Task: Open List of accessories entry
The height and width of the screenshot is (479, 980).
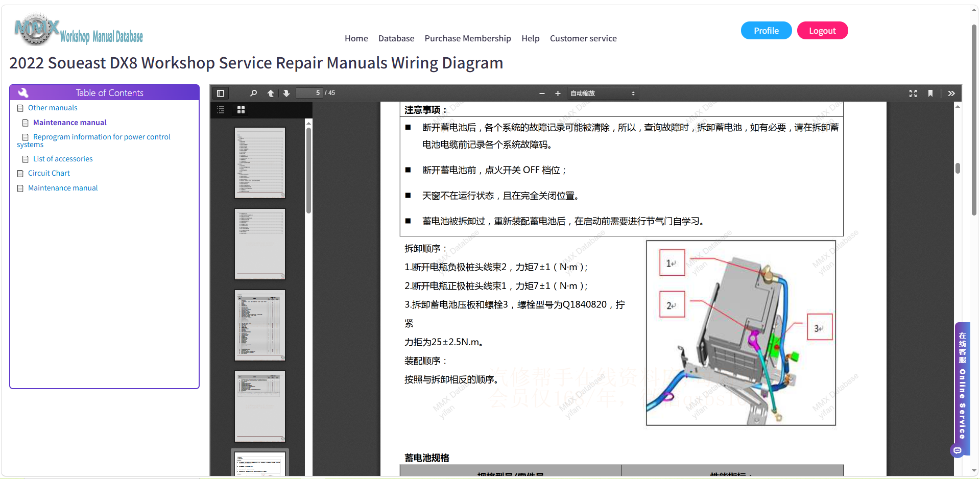Action: tap(63, 159)
